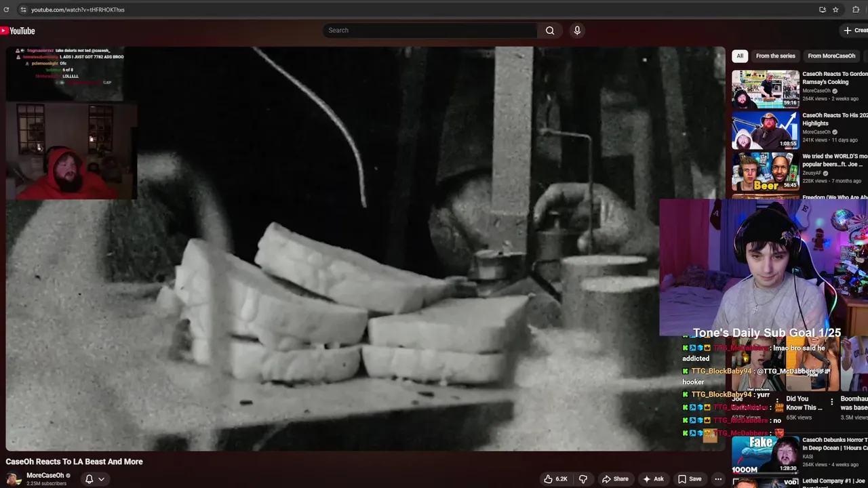868x488 pixels.
Task: Select the From MoreCaseOh chip
Action: [x=831, y=56]
